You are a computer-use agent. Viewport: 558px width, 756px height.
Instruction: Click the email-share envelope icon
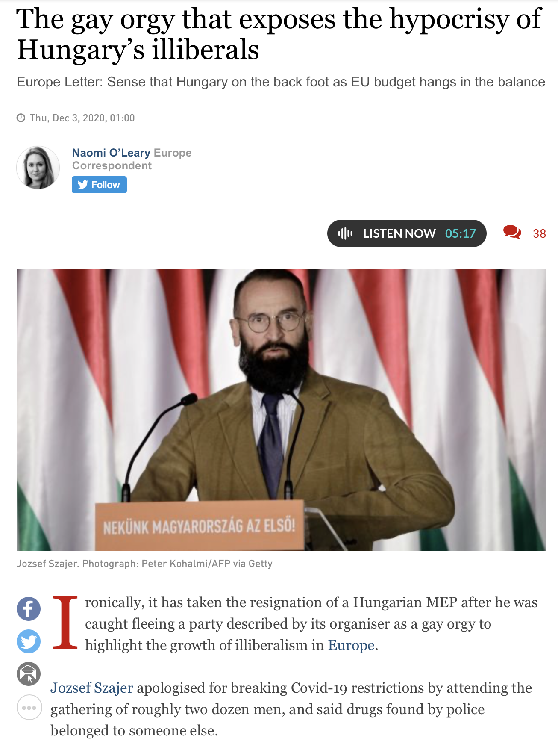(x=29, y=674)
